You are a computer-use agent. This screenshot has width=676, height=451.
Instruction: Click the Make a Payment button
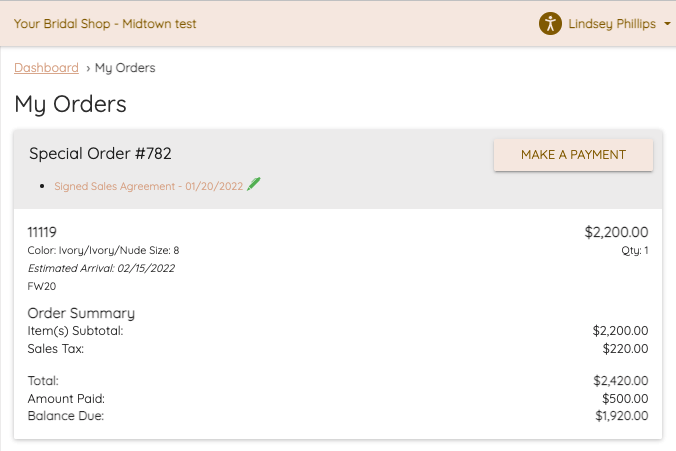[573, 155]
